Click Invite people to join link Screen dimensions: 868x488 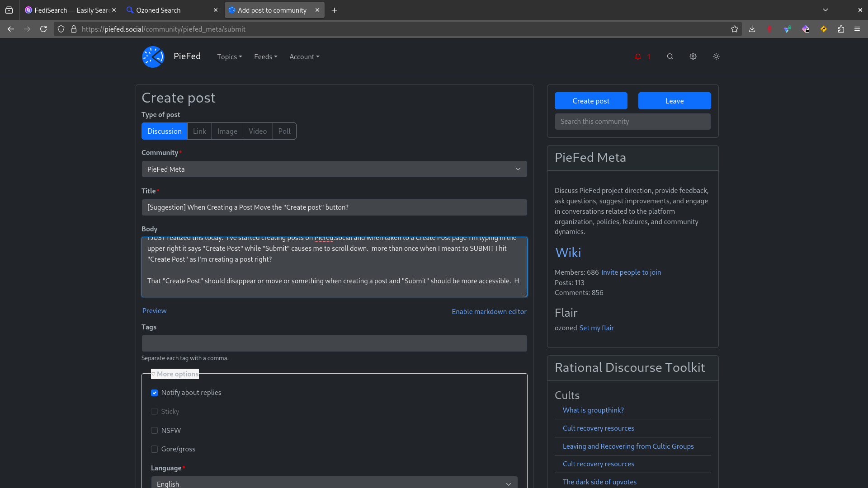click(631, 272)
